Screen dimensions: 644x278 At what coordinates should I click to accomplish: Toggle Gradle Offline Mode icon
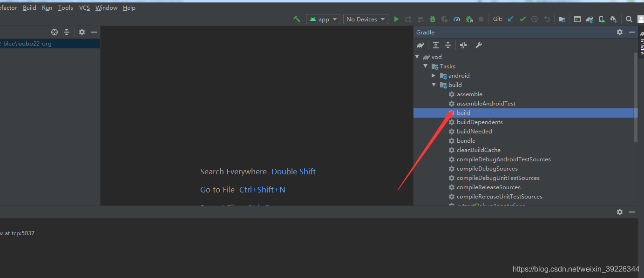(463, 45)
